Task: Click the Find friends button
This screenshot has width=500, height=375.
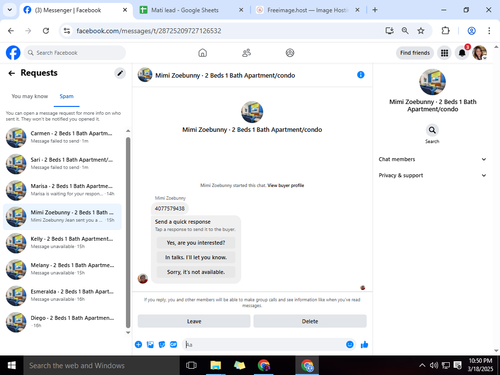Action: 415,53
